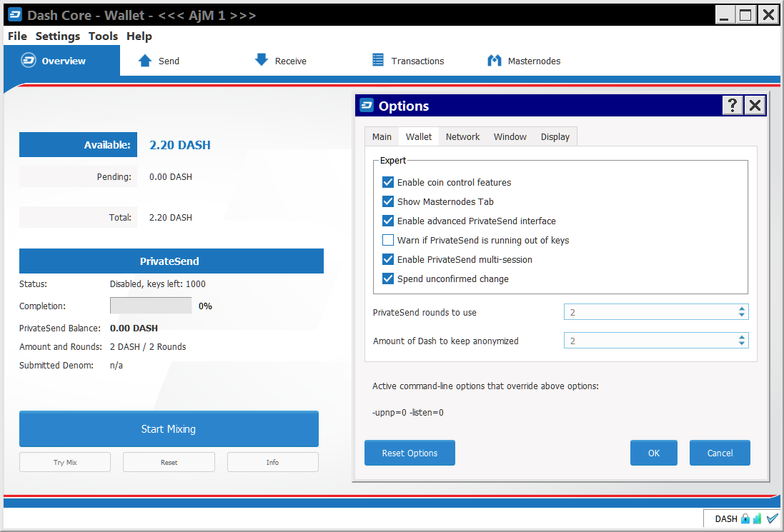Maximize the Dash Core window
Viewport: 784px width, 532px height.
(745, 15)
